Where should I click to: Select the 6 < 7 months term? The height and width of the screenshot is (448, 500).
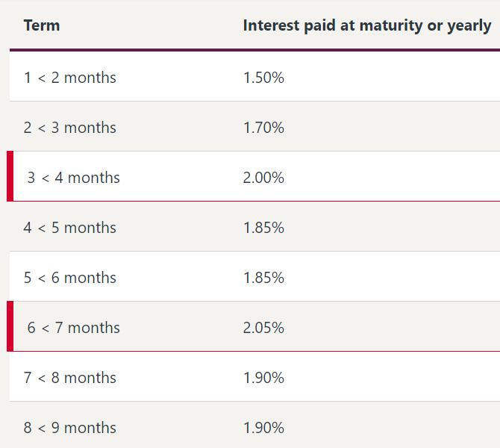[x=73, y=328]
